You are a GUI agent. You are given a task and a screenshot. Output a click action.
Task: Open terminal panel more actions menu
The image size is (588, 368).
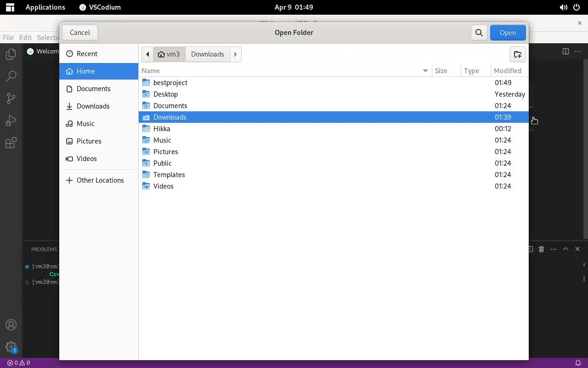(x=554, y=249)
